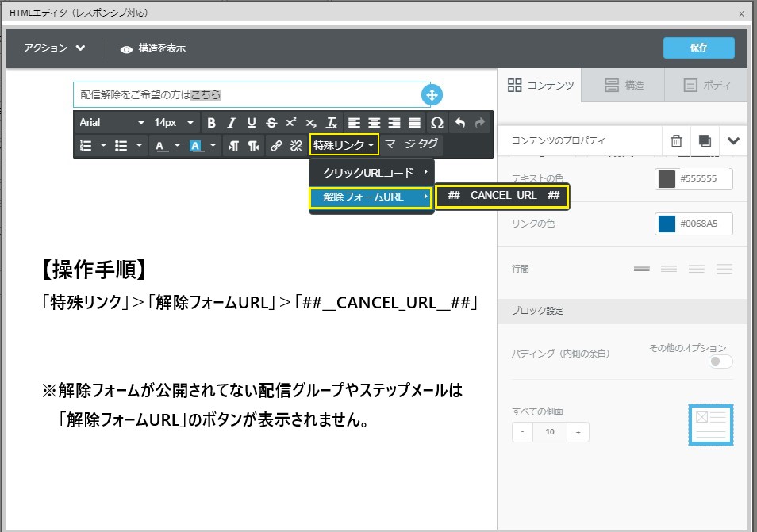Set right-to-left paragraph direction

pos(253,146)
